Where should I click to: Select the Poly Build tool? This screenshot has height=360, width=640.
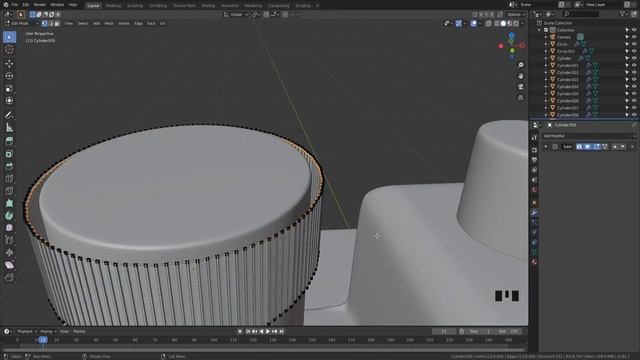[9, 203]
